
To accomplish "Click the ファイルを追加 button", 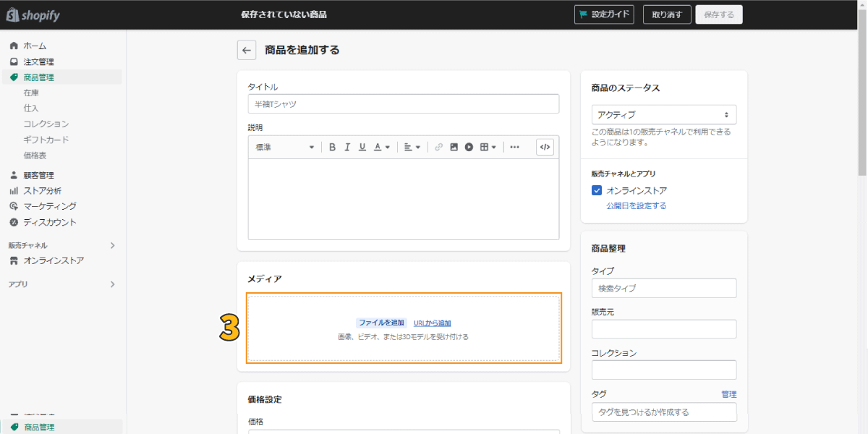I will click(381, 323).
